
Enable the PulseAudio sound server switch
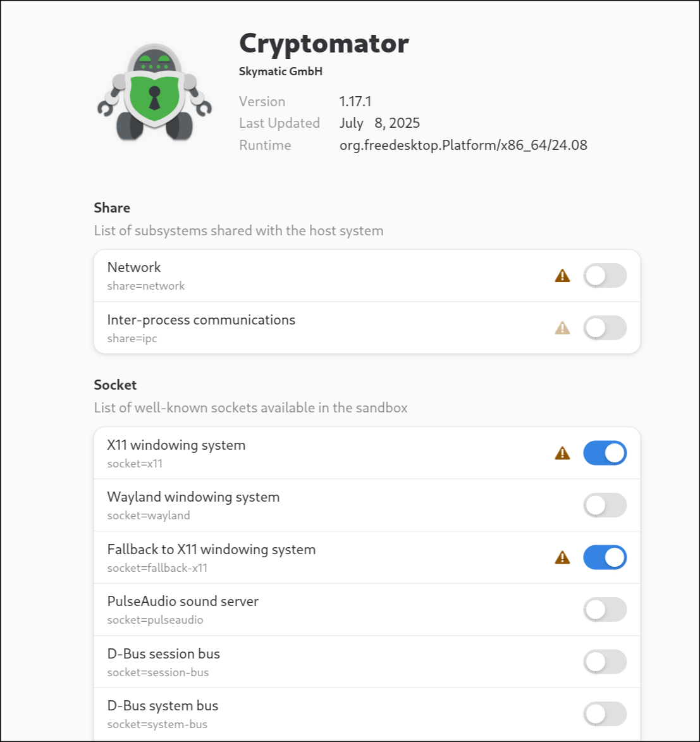tap(605, 610)
